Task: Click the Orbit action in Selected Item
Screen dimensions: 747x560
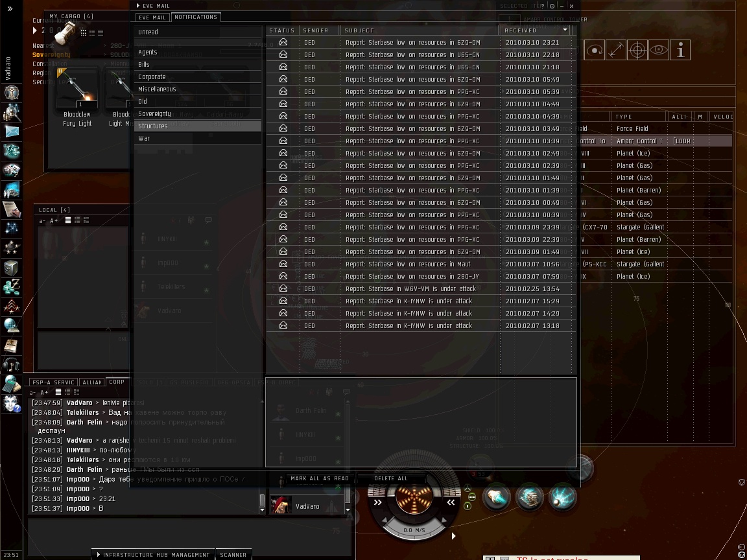Action: 595,51
